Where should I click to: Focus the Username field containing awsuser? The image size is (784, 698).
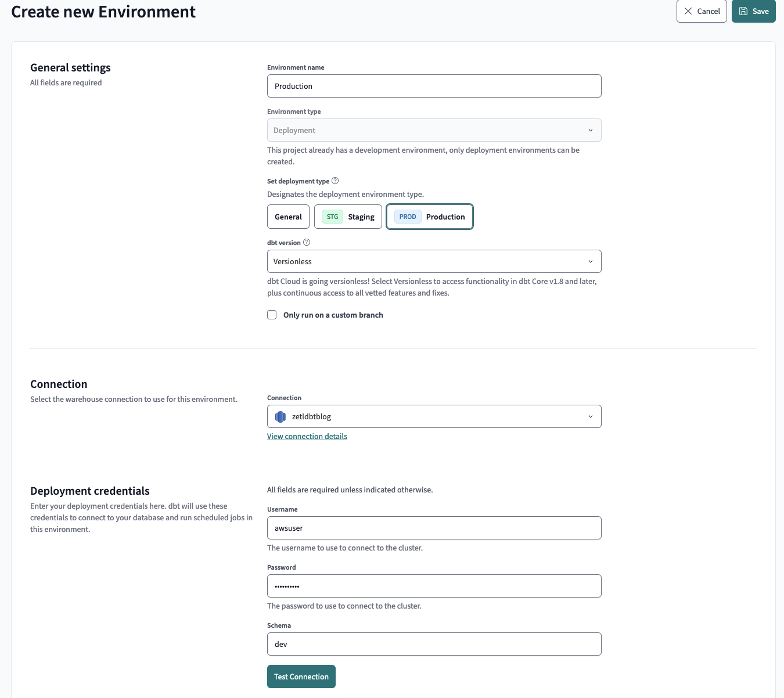click(434, 528)
